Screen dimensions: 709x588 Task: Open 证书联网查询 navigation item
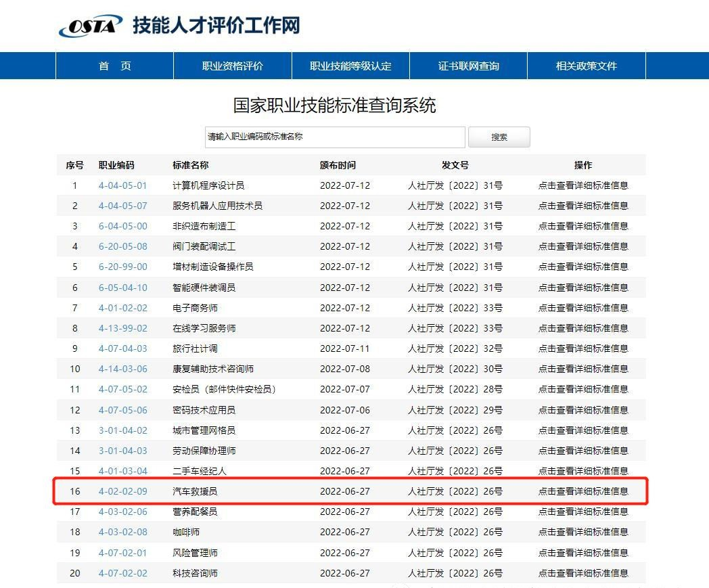(x=468, y=66)
